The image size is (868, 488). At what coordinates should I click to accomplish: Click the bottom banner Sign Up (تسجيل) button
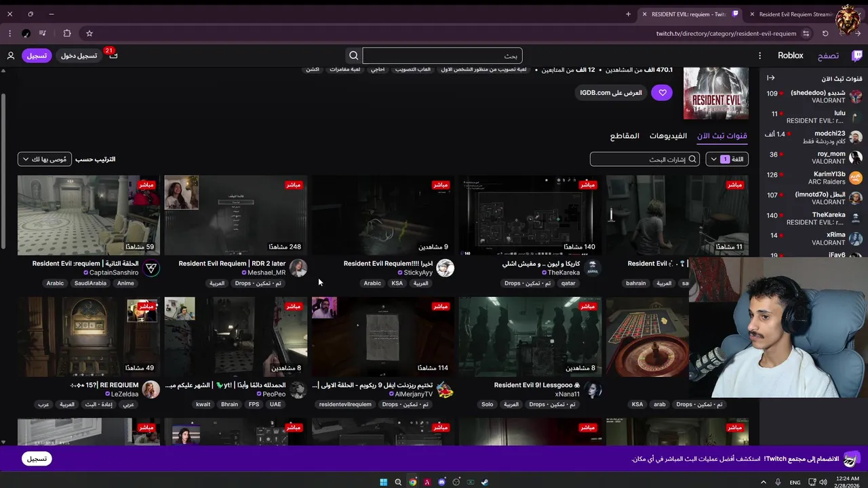click(37, 459)
